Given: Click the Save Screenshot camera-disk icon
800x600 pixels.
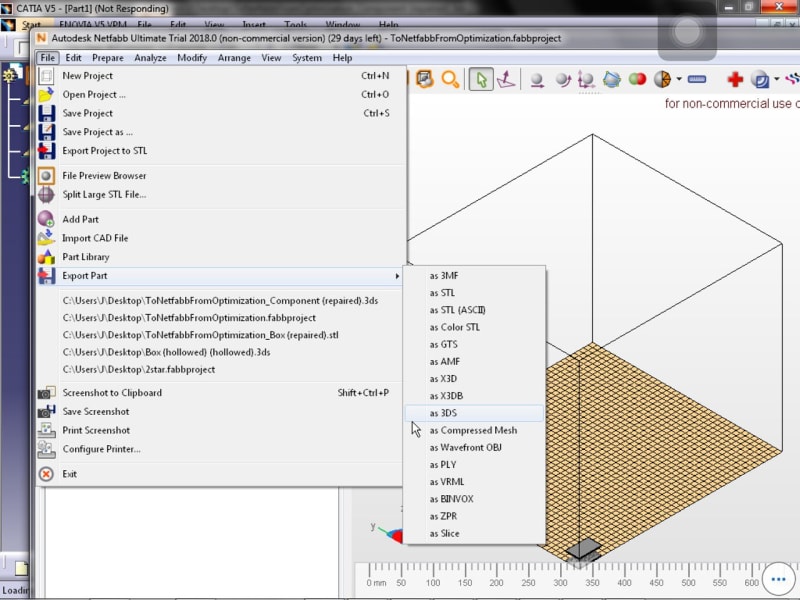Looking at the screenshot, I should [46, 411].
